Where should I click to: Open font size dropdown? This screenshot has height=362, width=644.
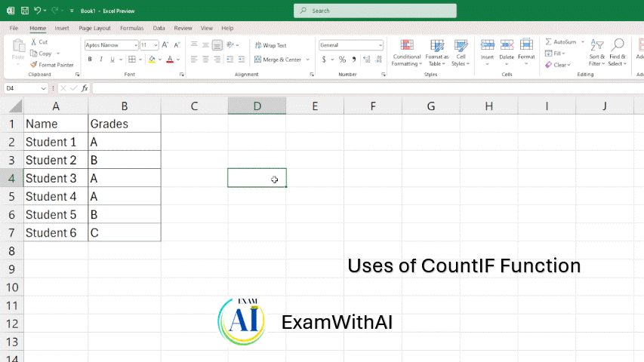pos(156,45)
